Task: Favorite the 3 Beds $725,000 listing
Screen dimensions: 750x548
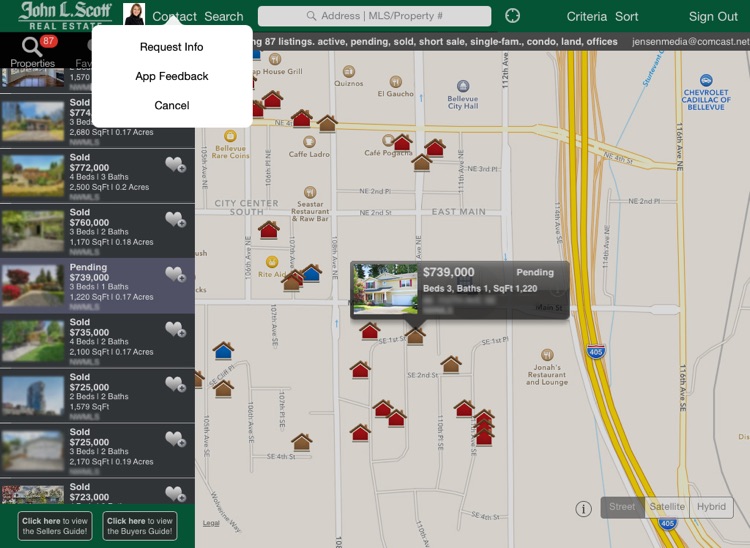Action: tap(176, 439)
